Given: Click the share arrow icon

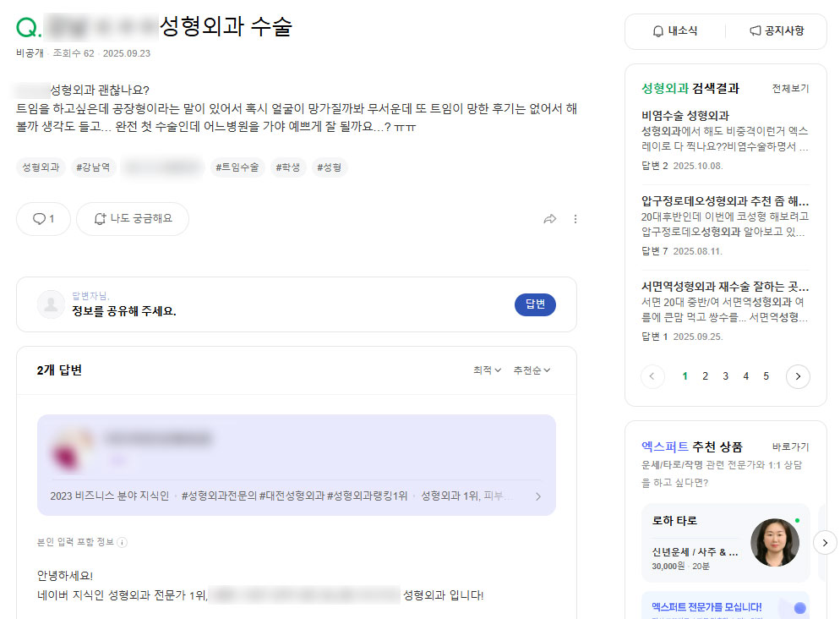Looking at the screenshot, I should point(550,219).
